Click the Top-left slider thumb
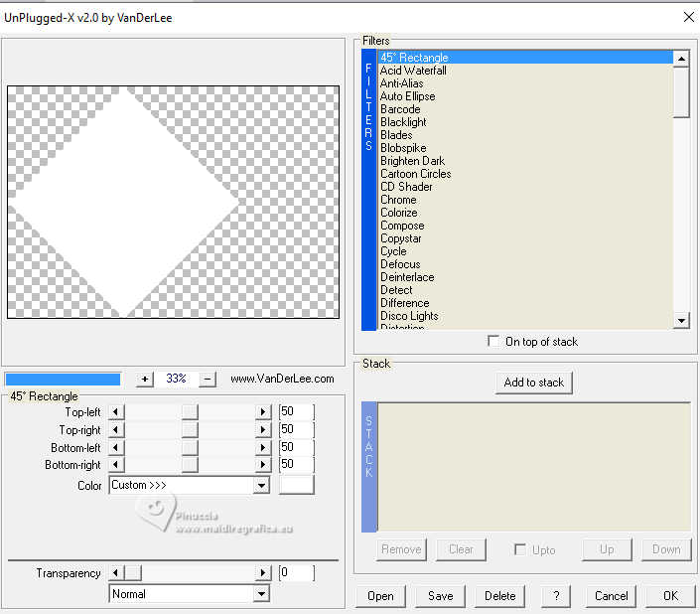 (190, 411)
